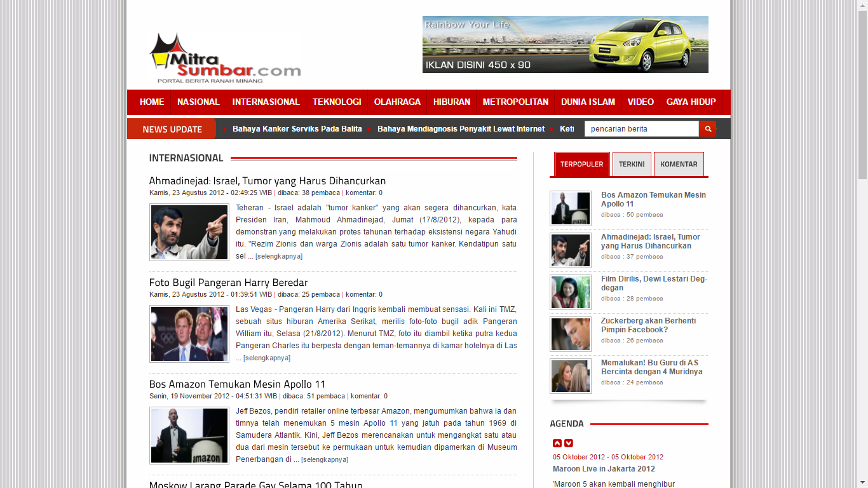Screen dimensions: 868x488
Task: Go to the Dunia Islam menu
Action: (x=588, y=102)
